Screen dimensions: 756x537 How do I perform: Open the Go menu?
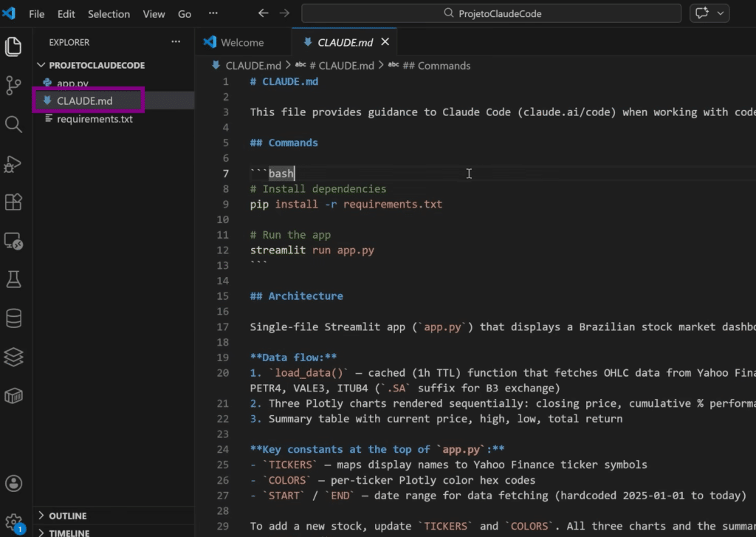pyautogui.click(x=185, y=14)
